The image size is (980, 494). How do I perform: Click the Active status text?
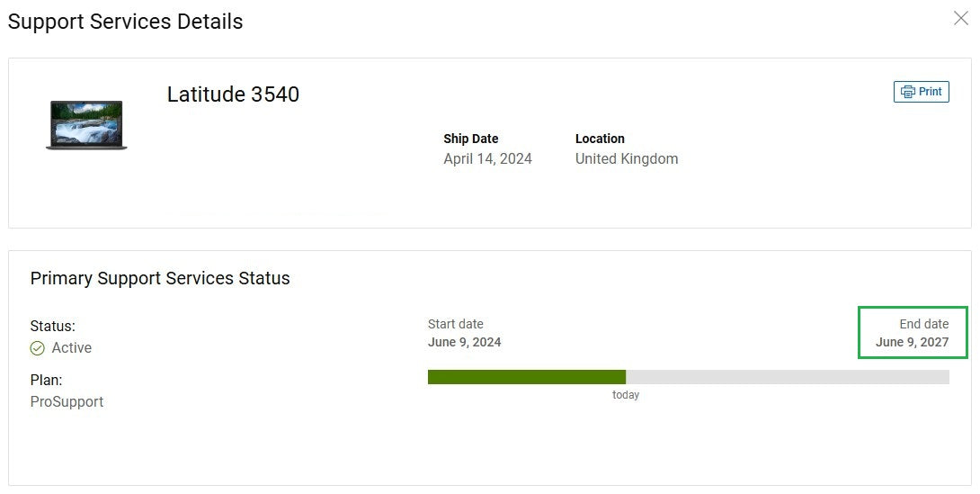coord(72,348)
